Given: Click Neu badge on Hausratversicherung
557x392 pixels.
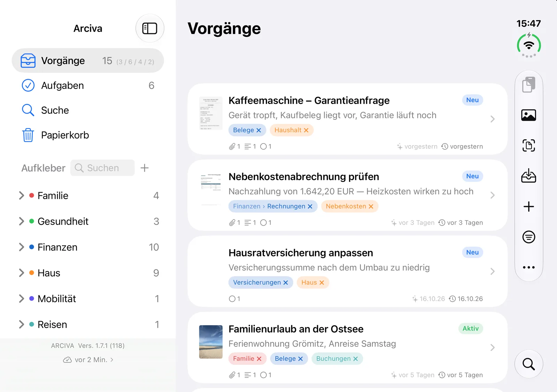Looking at the screenshot, I should coord(472,252).
